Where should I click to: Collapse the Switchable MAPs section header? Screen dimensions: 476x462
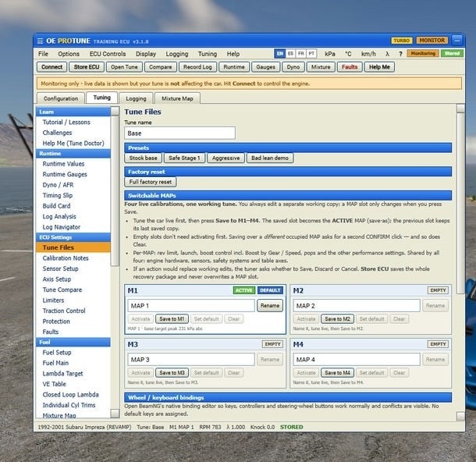[x=288, y=195]
